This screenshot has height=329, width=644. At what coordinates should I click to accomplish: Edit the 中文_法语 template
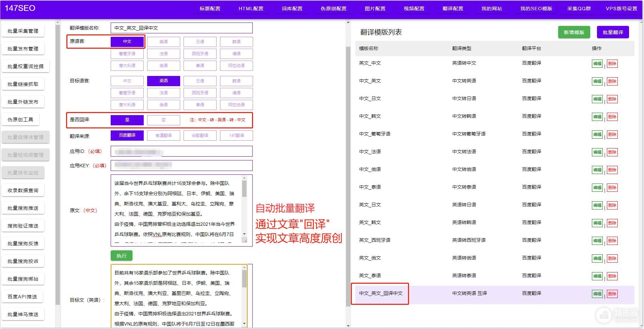[597, 152]
